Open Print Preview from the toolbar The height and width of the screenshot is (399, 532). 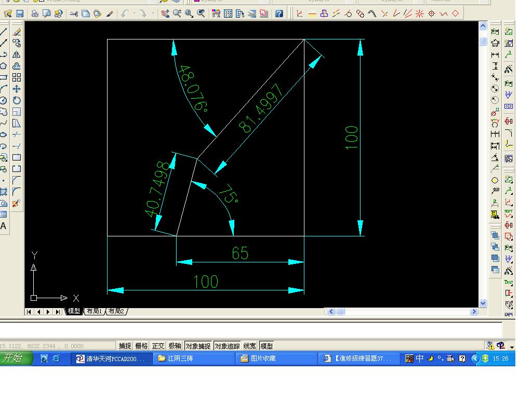click(x=46, y=14)
